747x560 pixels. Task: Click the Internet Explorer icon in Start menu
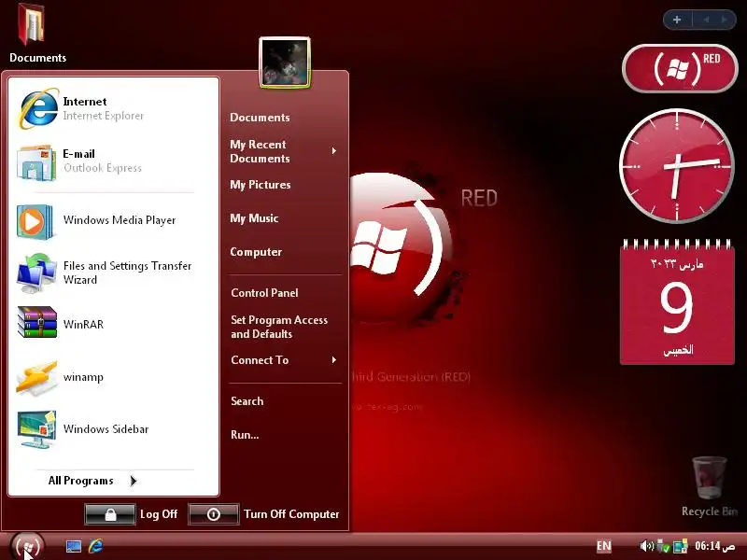[38, 108]
